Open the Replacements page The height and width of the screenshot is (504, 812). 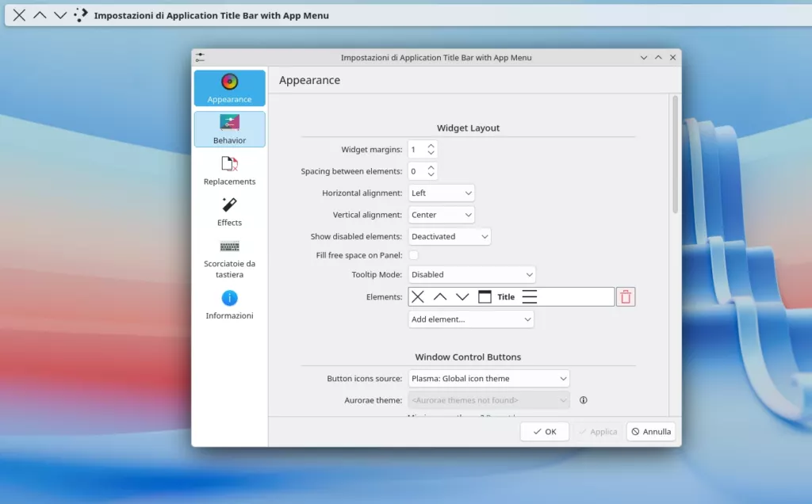(x=229, y=170)
